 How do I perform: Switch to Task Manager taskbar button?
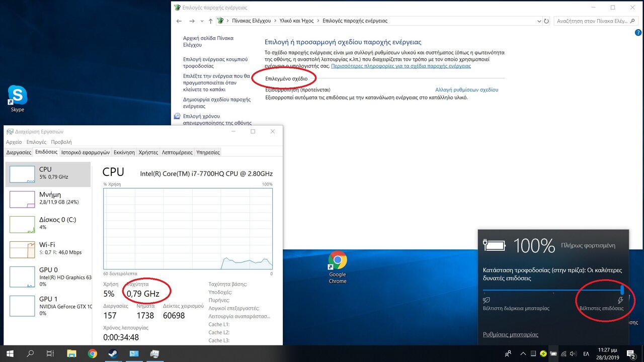(154, 353)
